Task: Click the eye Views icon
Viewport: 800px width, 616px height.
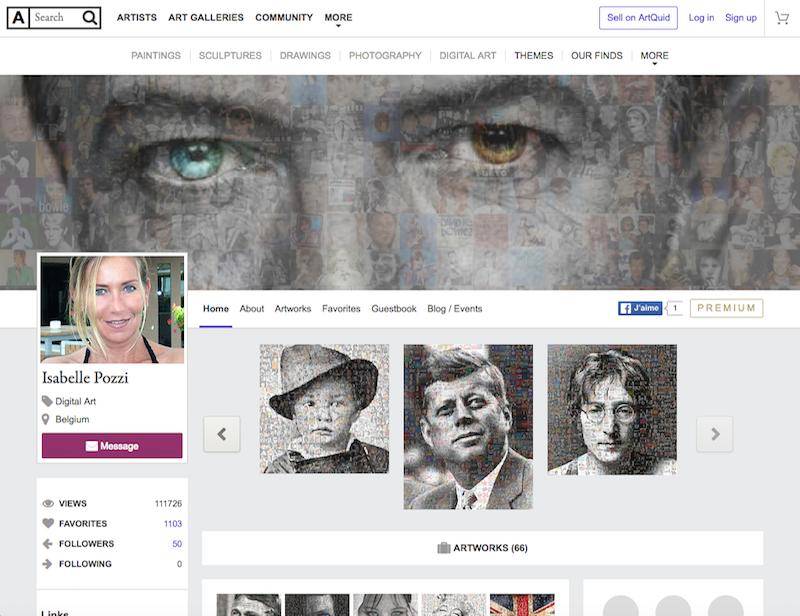Action: [48, 504]
